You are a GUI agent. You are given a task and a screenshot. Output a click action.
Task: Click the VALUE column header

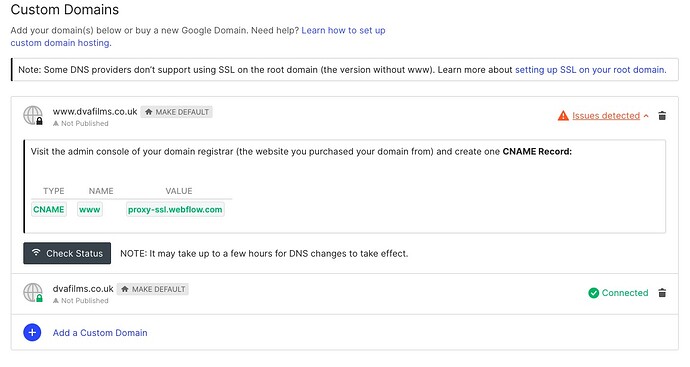click(x=179, y=191)
